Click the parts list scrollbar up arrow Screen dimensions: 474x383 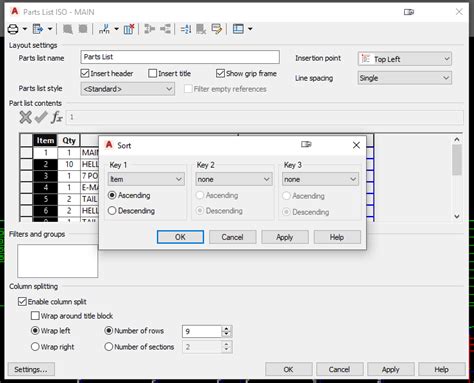point(457,139)
